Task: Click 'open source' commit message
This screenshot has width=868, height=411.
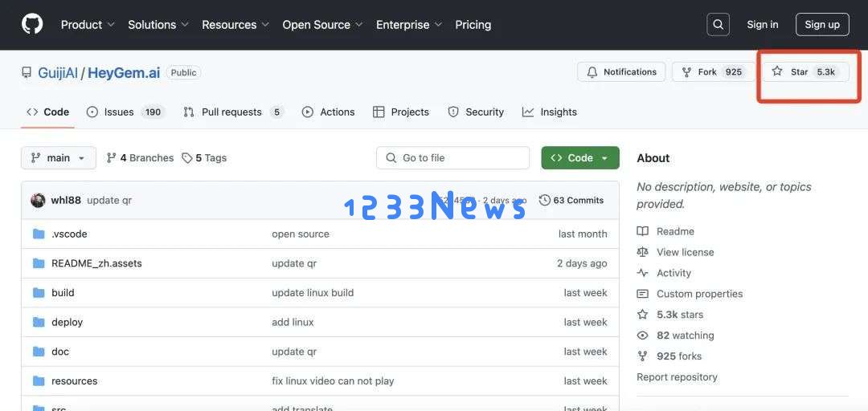Action: (x=301, y=234)
